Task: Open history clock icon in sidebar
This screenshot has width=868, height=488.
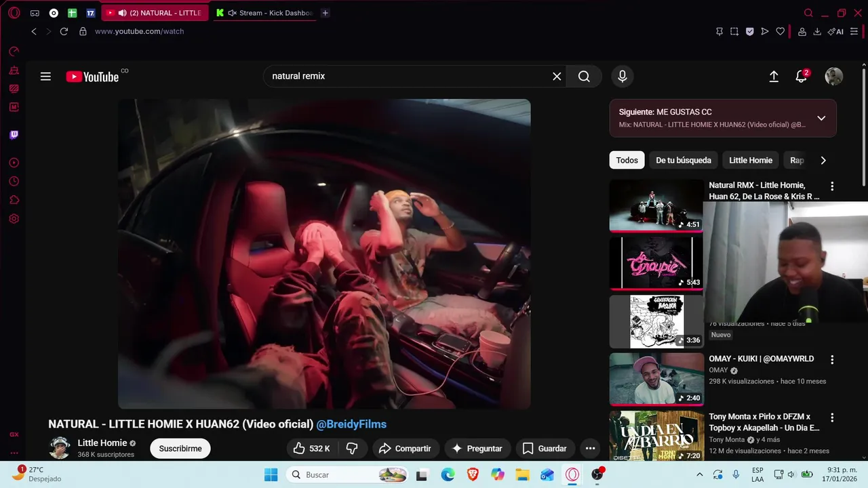Action: (14, 182)
